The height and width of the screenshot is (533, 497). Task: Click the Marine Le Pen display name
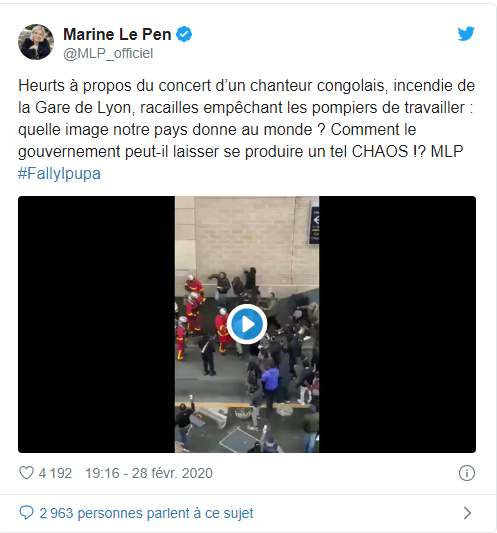coord(117,34)
